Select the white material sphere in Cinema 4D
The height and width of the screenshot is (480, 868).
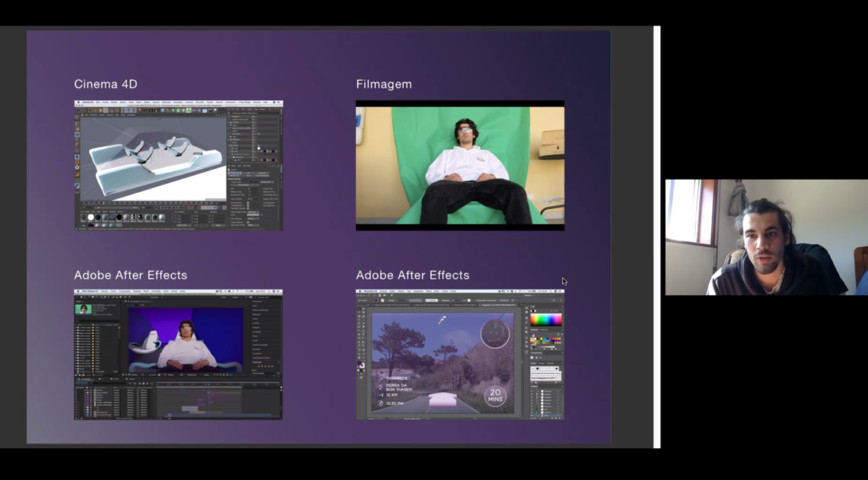point(91,217)
